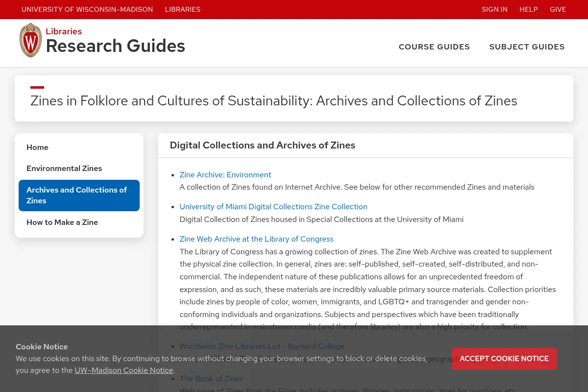Click the red Libraries text above Research Guides
588x392 pixels.
tap(64, 31)
